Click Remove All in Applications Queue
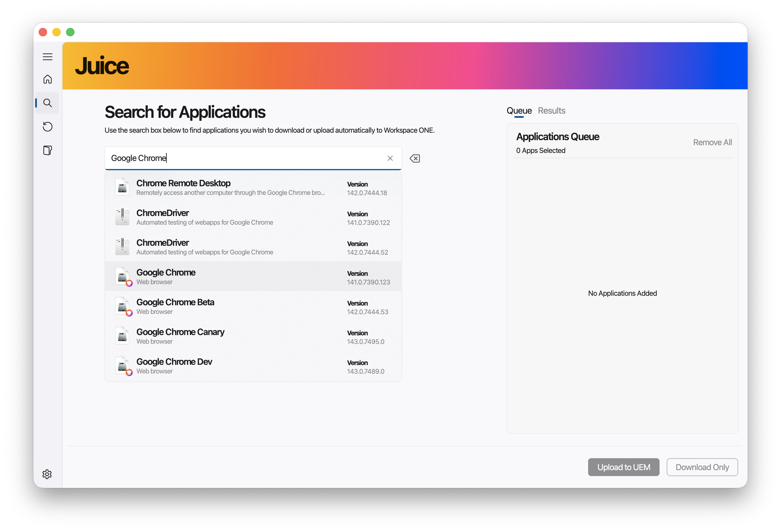This screenshot has height=532, width=781. [x=712, y=143]
